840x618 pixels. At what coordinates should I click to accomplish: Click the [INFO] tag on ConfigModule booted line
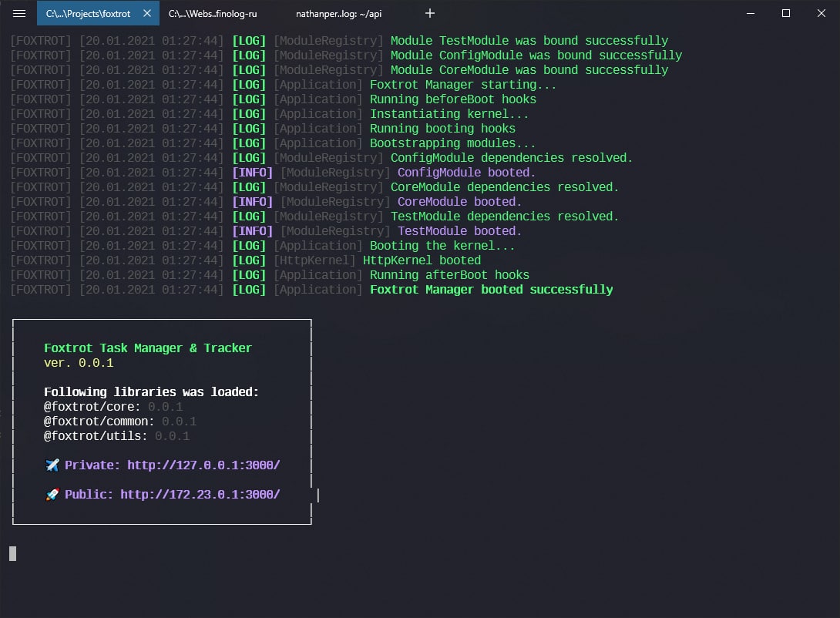click(x=252, y=173)
